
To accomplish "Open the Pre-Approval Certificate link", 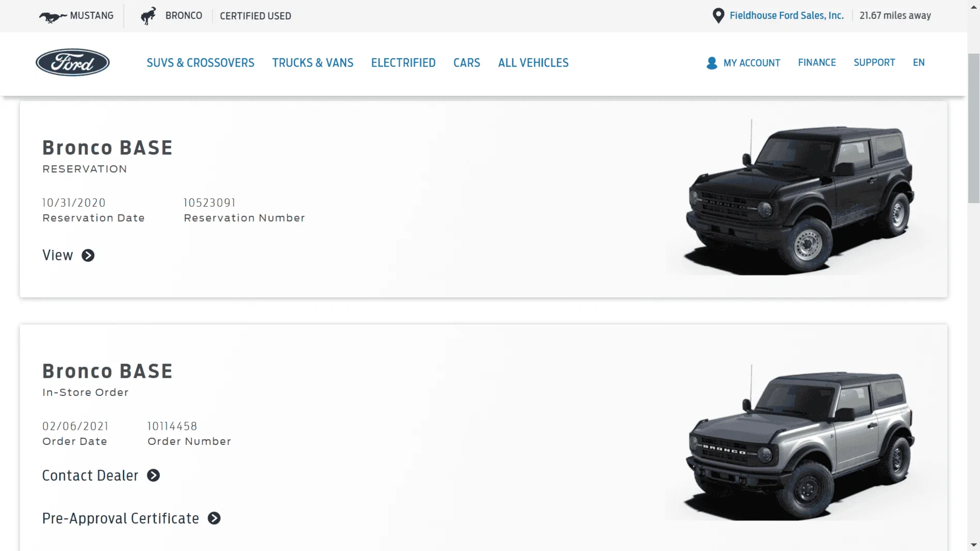I will coord(121,518).
